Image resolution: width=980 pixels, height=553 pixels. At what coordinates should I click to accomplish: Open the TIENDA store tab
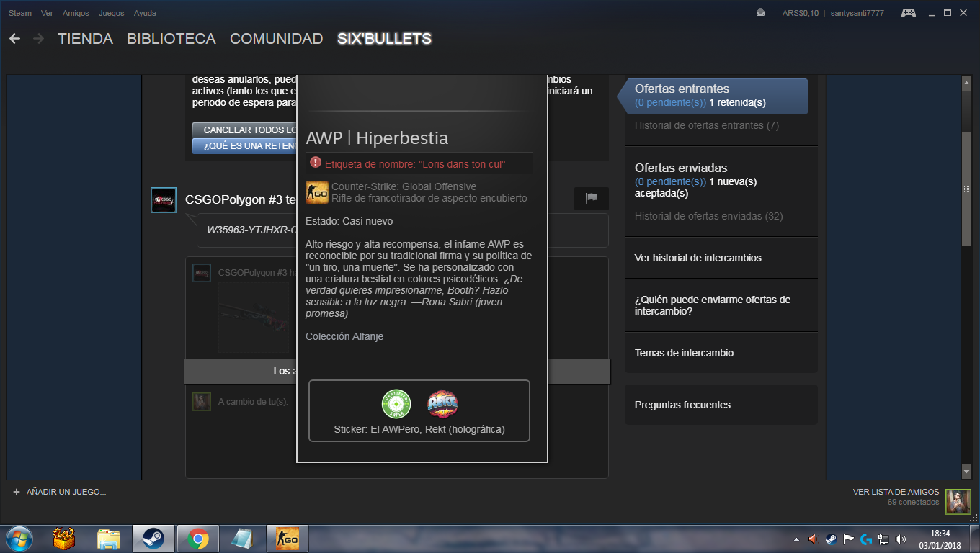tap(85, 39)
